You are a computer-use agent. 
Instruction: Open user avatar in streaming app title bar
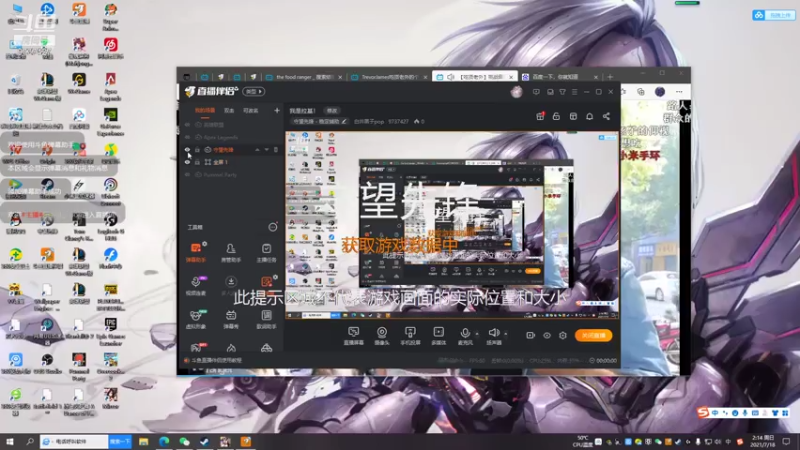(x=516, y=92)
